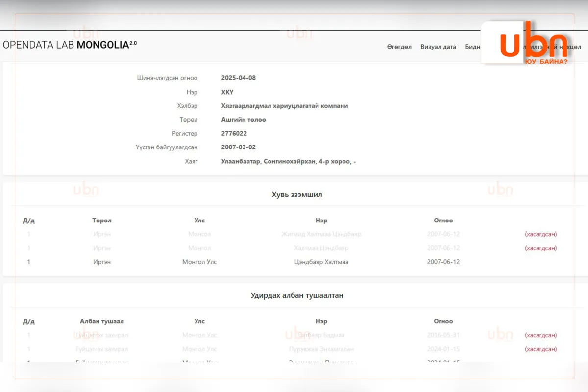Click the officer date 2016-05-31
This screenshot has width=588, height=392.
pos(443,335)
